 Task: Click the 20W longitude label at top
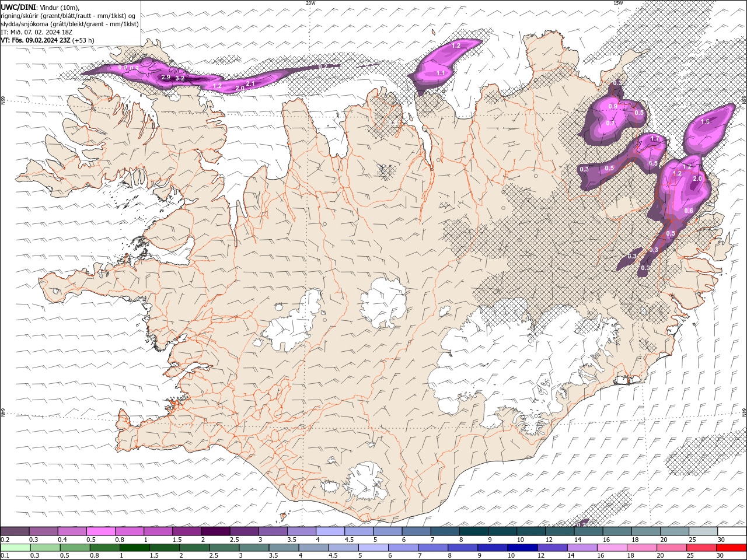(310, 3)
